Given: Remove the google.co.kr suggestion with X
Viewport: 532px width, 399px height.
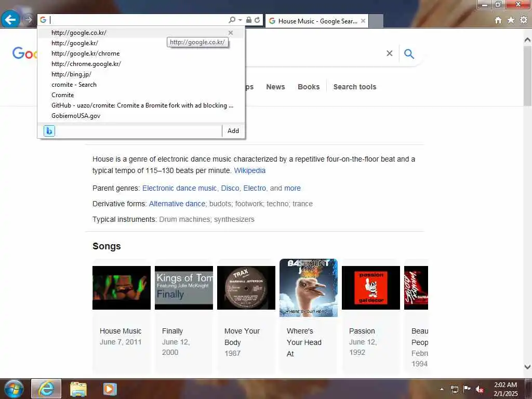Looking at the screenshot, I should point(231,33).
